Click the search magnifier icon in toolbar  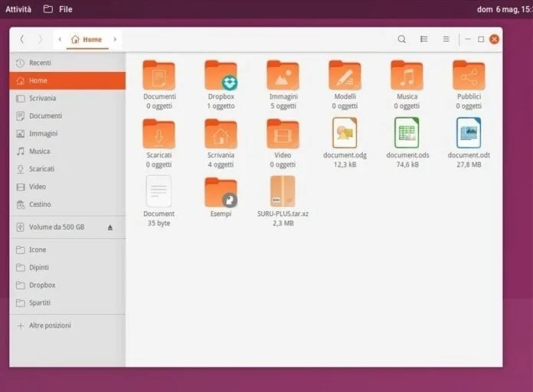402,39
